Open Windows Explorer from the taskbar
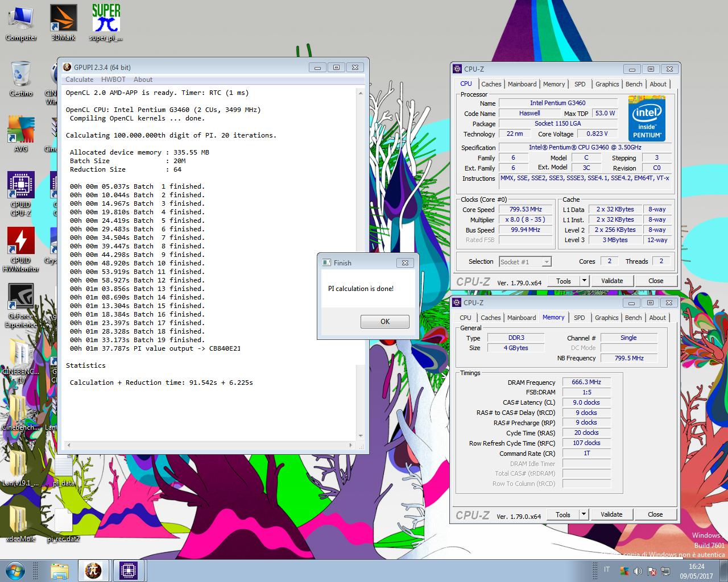 59,571
